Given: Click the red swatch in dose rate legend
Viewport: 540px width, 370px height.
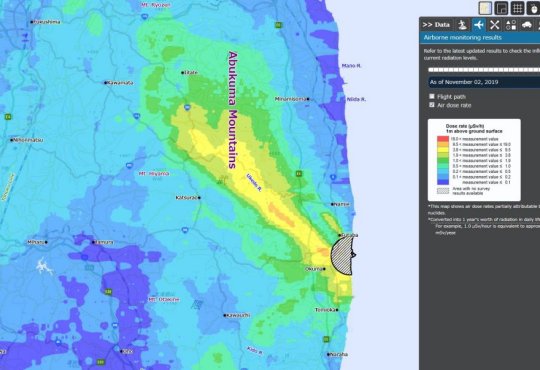Looking at the screenshot, I should 443,139.
